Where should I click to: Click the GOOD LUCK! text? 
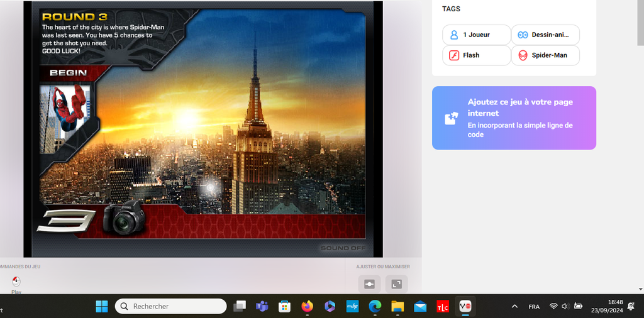[62, 51]
